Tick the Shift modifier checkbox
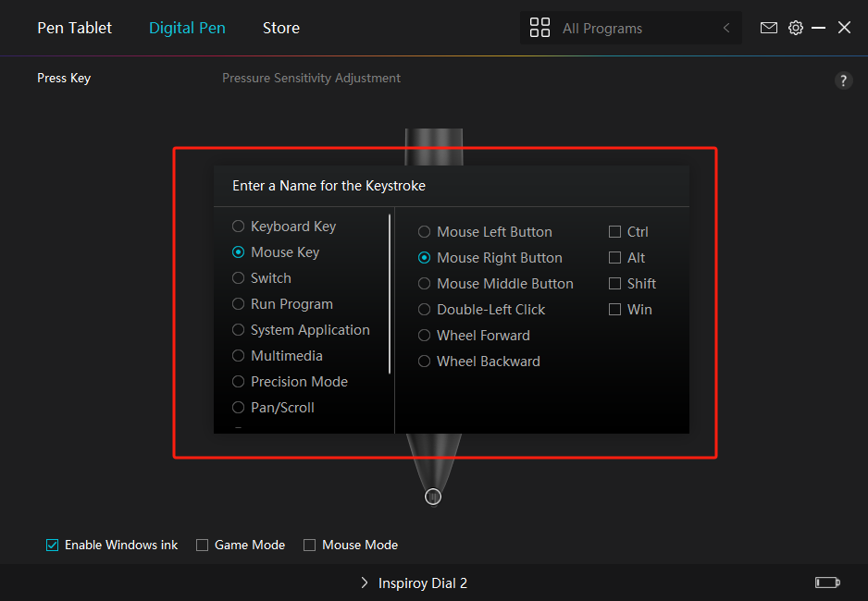868x601 pixels. [x=614, y=284]
